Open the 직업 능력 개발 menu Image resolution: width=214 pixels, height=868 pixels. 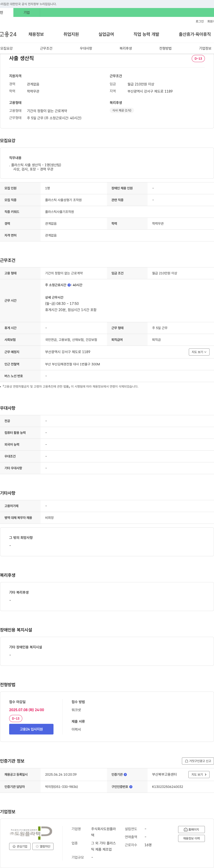(x=146, y=34)
